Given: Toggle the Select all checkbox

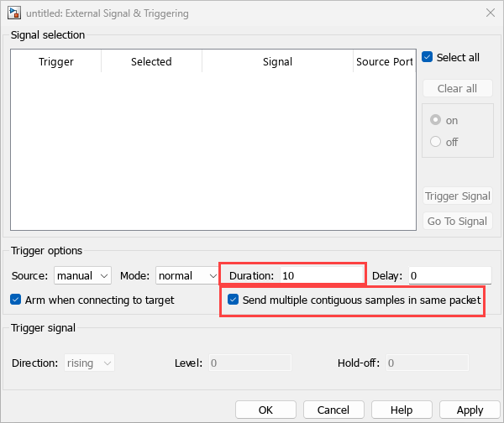Looking at the screenshot, I should 428,58.
